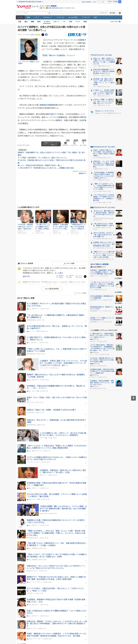Open first thumbnail under こんな記事も読まれています
This screenshot has width=138, height=644.
tap(26, 216)
